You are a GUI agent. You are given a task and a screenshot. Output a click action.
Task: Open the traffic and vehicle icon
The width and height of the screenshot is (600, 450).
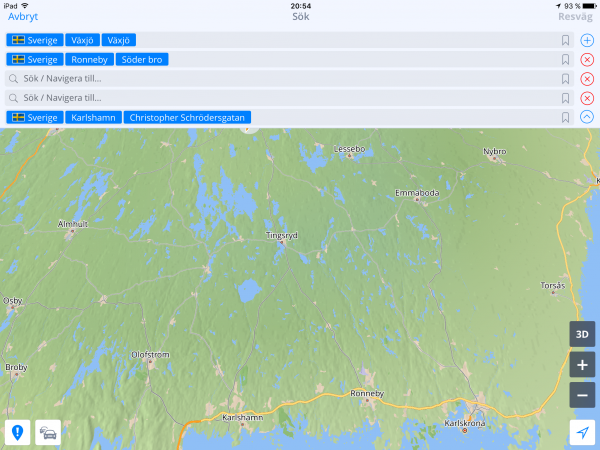click(48, 432)
